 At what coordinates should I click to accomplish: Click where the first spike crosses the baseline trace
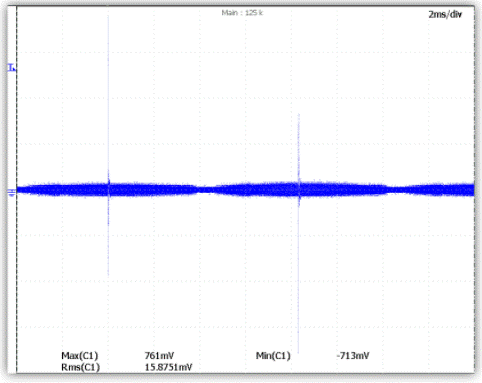pos(108,190)
